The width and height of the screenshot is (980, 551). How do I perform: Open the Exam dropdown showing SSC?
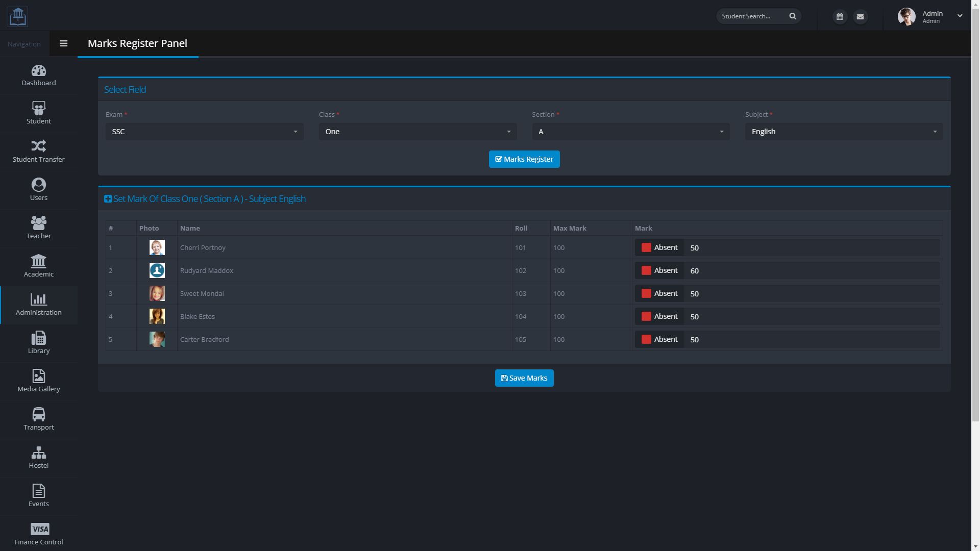(x=204, y=132)
